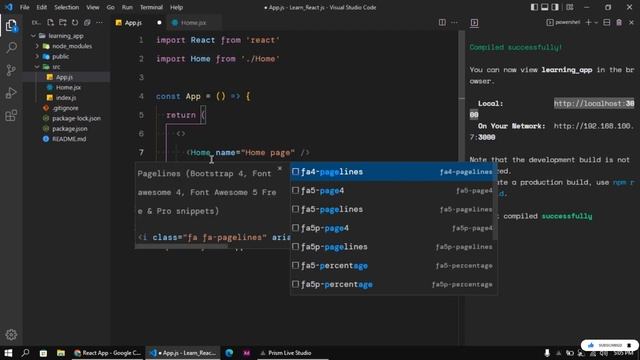Open the Extensions view
Viewport: 640px width, 360px height.
[x=11, y=116]
